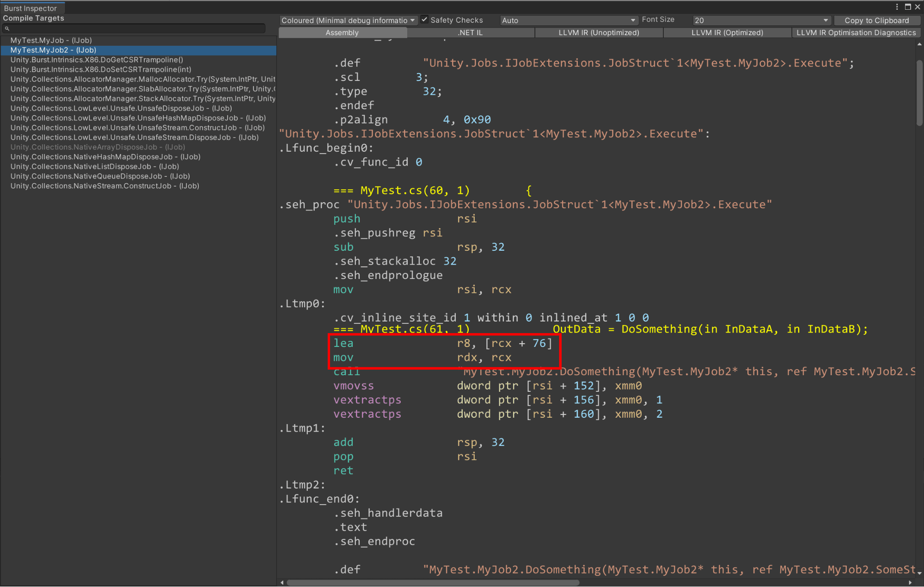Select NativeQueueDisposeJob - (IJob) target

coord(138,176)
